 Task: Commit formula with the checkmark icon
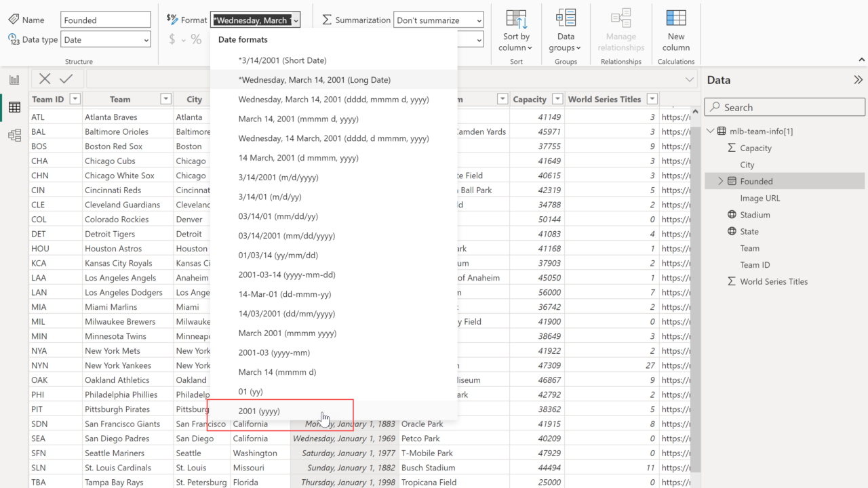tap(66, 79)
